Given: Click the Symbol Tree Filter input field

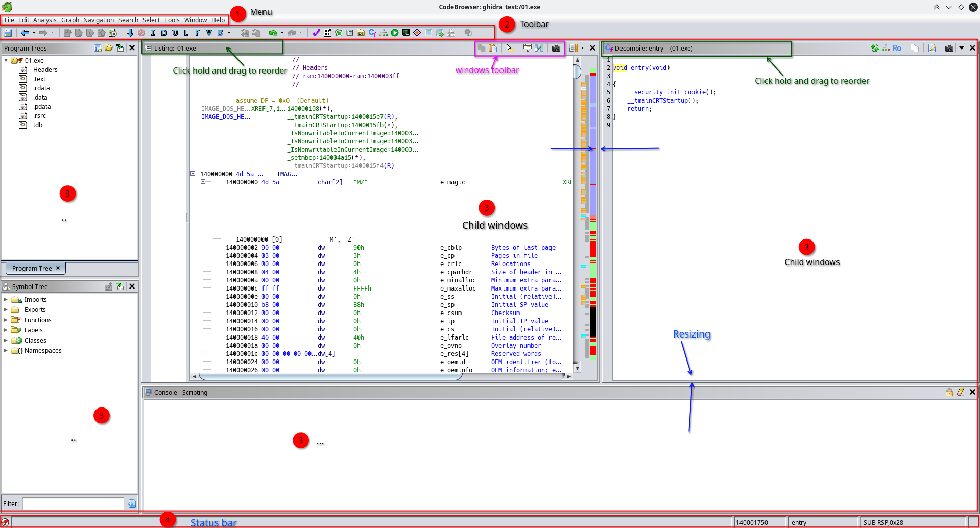Looking at the screenshot, I should 73,503.
